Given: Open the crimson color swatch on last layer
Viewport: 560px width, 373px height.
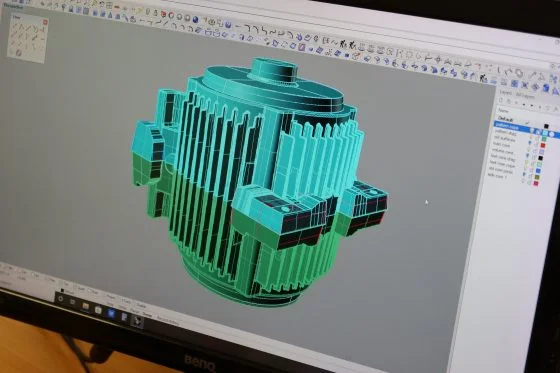Looking at the screenshot, I should (x=536, y=184).
